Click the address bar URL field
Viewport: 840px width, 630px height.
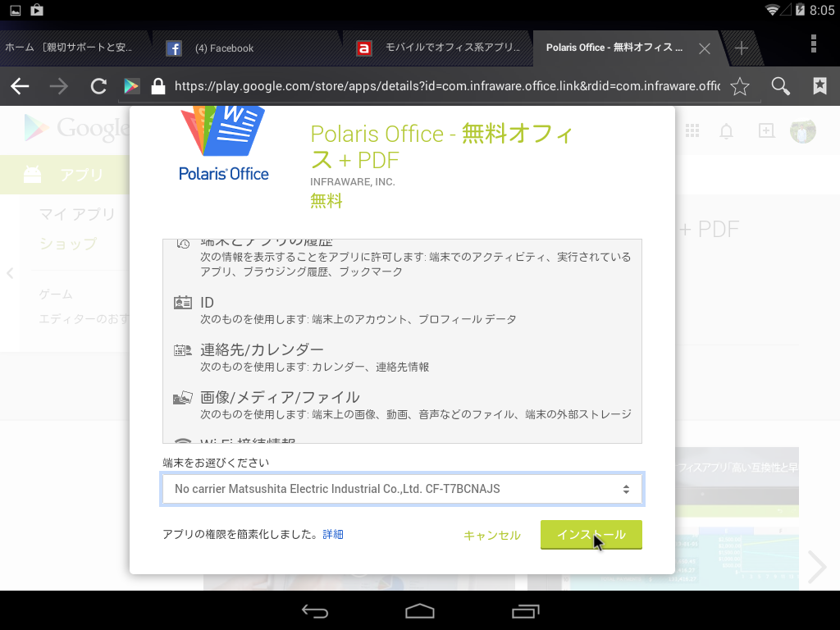tap(447, 86)
